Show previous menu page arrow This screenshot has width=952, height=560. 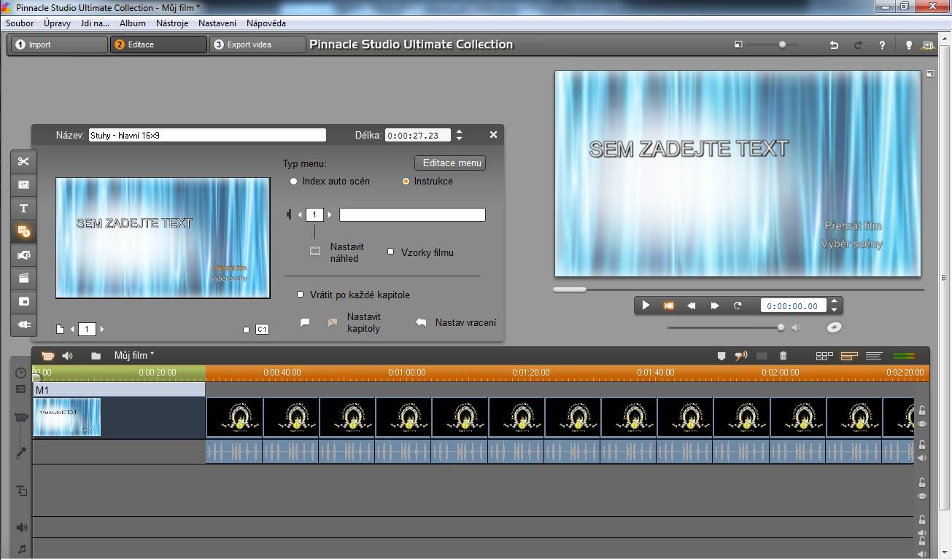tap(72, 329)
